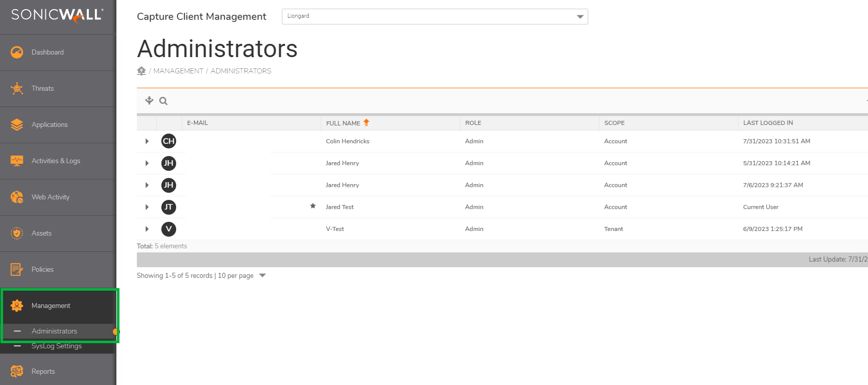
Task: Expand Jared Henry row dated 7/6/2023
Action: pos(147,185)
